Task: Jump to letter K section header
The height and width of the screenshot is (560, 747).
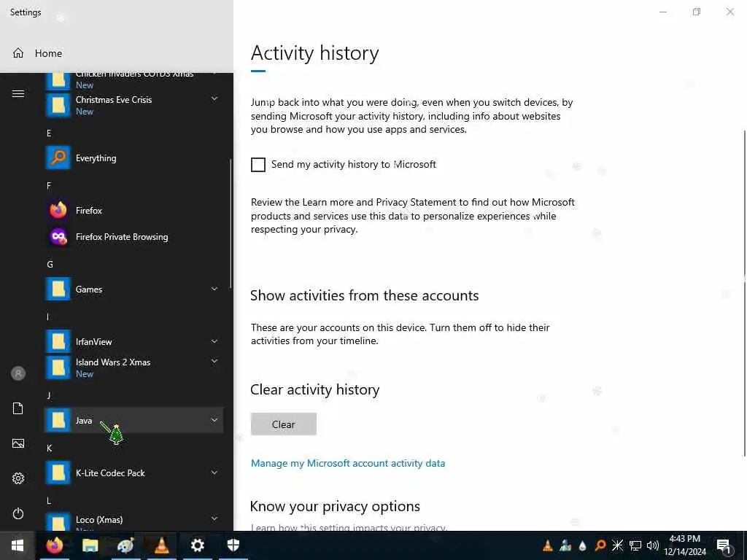Action: pyautogui.click(x=49, y=448)
